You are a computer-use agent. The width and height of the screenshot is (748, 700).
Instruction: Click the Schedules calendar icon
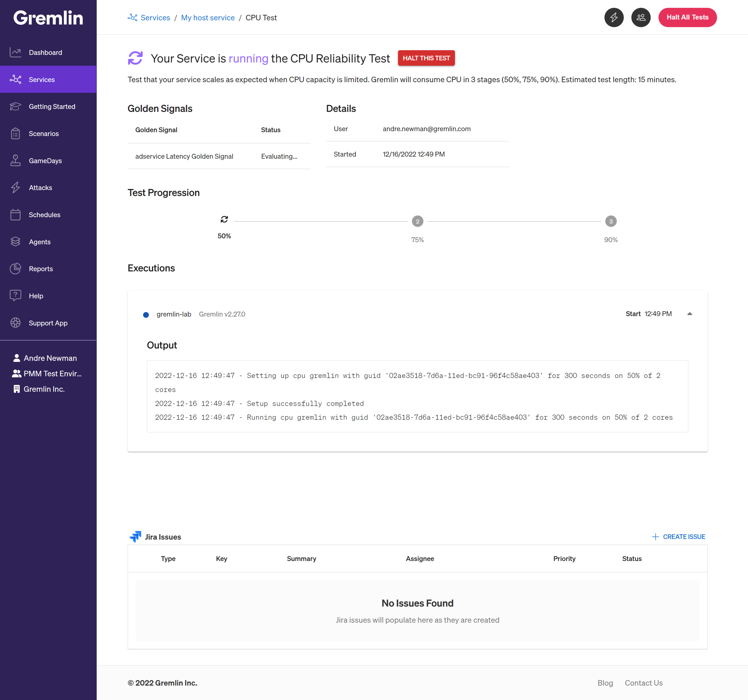tap(16, 215)
